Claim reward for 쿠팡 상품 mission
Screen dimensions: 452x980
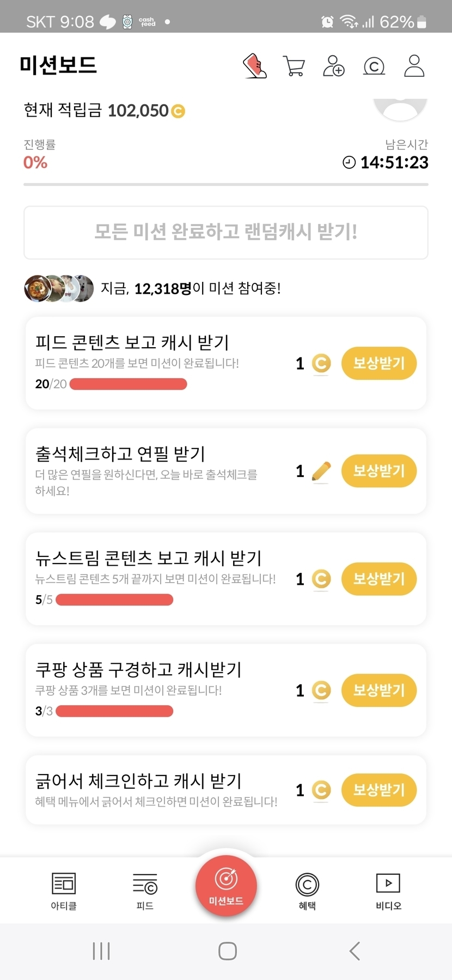(379, 690)
